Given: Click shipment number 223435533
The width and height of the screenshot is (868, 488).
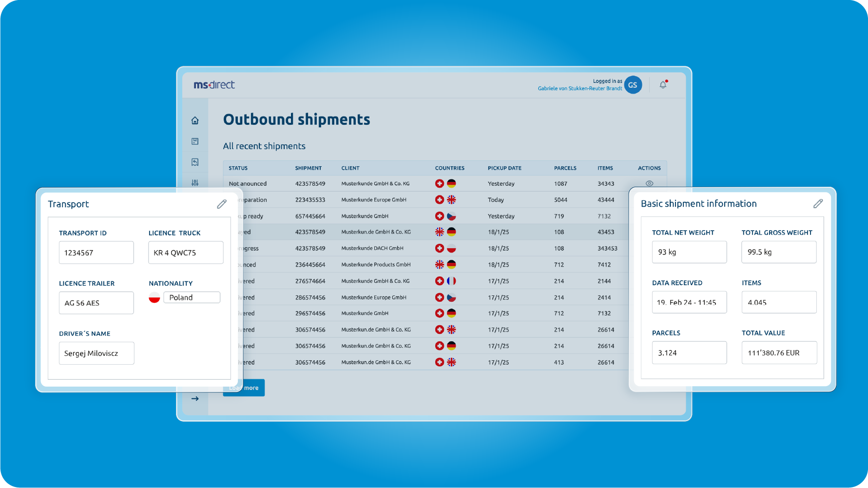Looking at the screenshot, I should coord(310,200).
